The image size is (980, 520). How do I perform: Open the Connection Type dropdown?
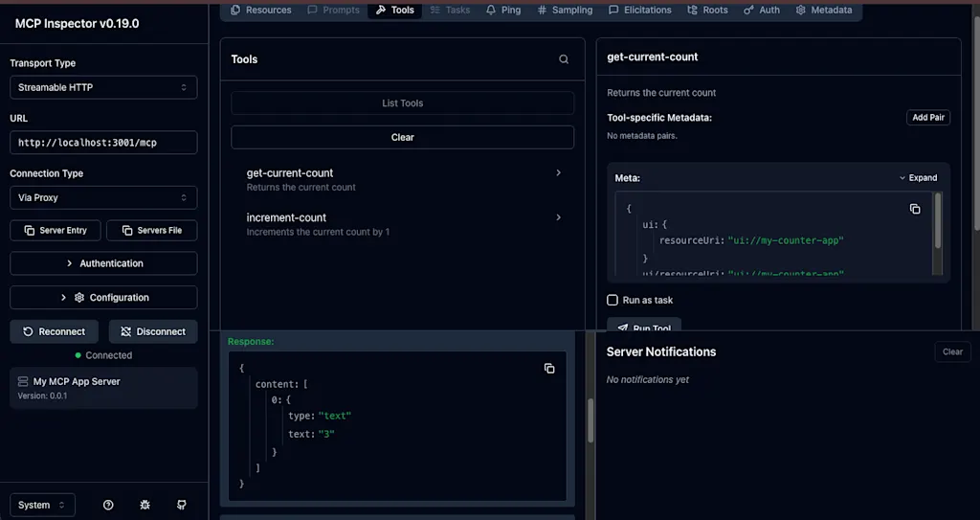(103, 197)
